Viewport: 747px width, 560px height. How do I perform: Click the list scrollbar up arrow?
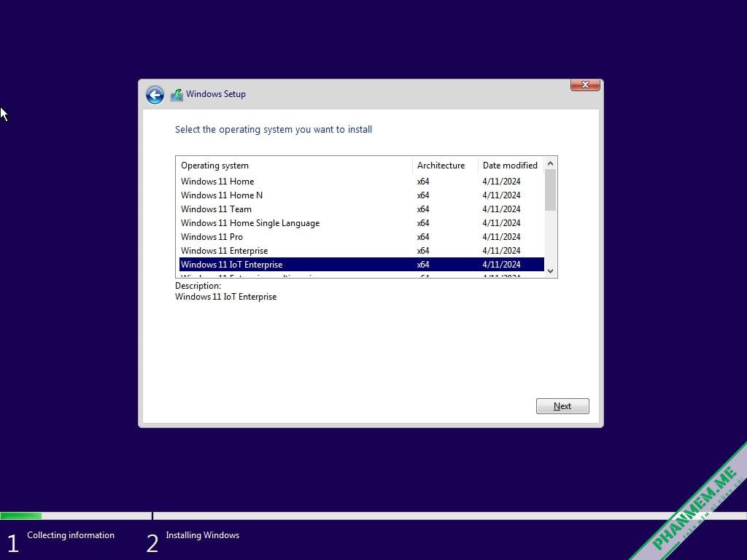coord(550,163)
